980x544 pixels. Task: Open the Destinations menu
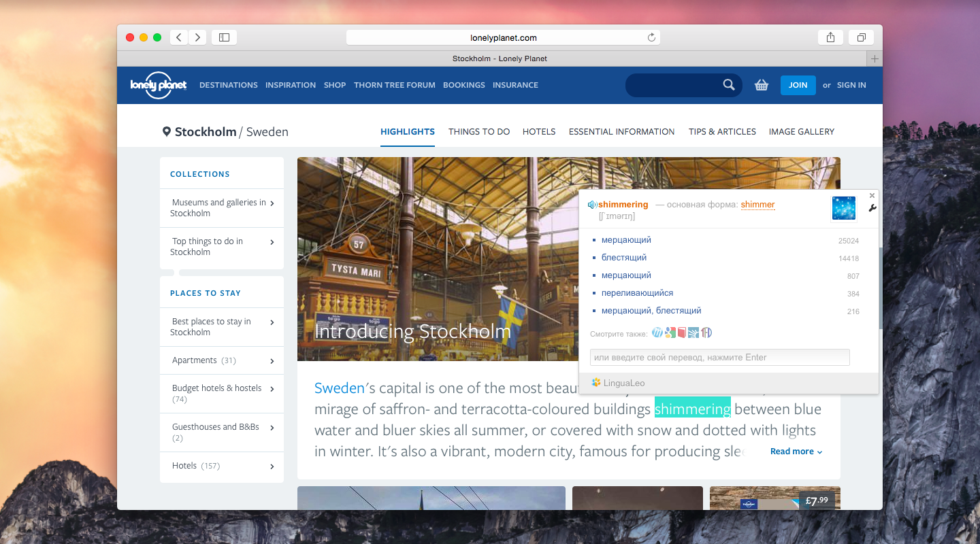point(229,85)
